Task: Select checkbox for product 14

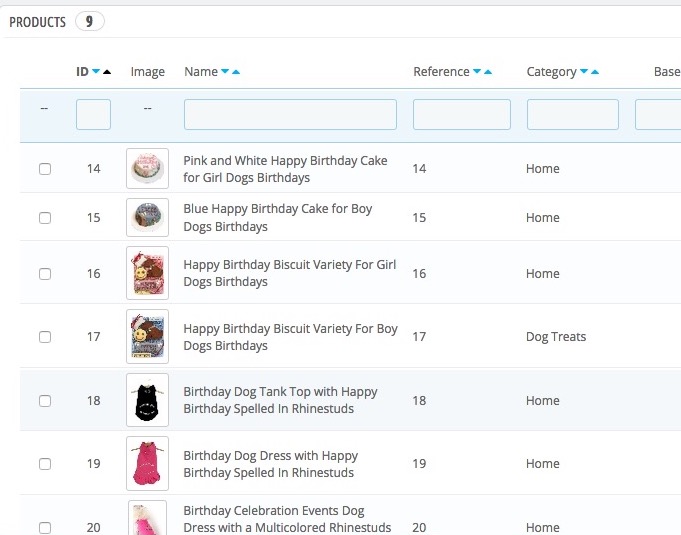Action: 45,168
